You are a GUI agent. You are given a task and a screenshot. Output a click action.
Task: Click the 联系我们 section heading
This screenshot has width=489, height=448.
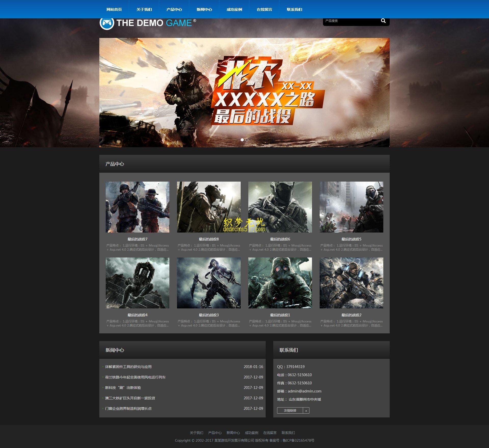[289, 350]
